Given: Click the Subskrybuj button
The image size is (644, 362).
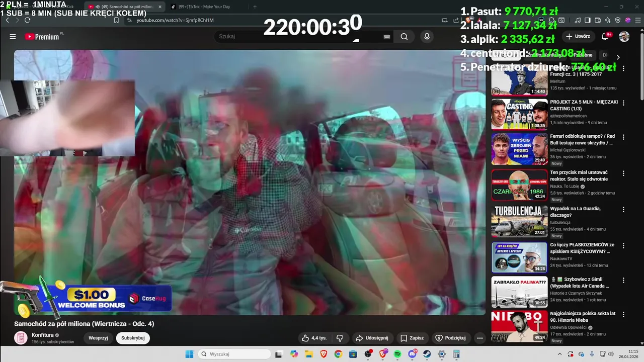Looking at the screenshot, I should coord(133,338).
